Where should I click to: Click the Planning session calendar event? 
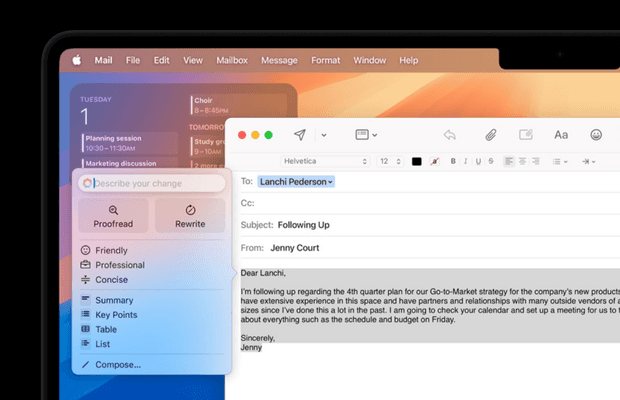tap(129, 143)
